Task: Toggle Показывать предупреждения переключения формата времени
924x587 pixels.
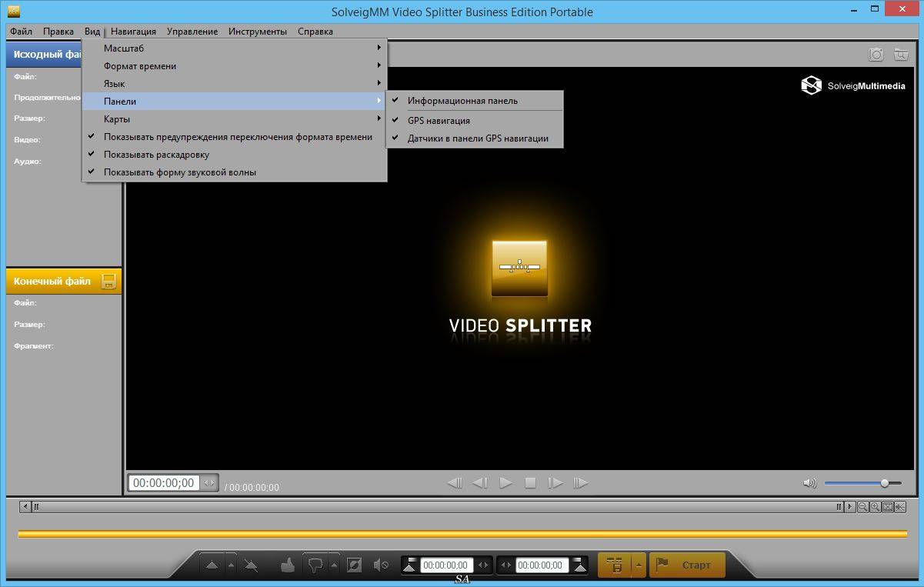Action: coord(234,137)
